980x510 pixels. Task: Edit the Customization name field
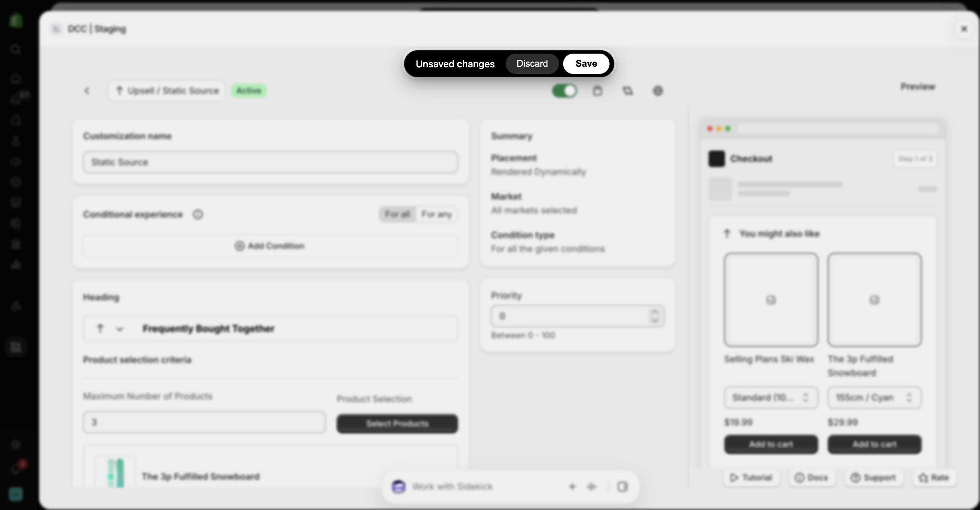[270, 162]
